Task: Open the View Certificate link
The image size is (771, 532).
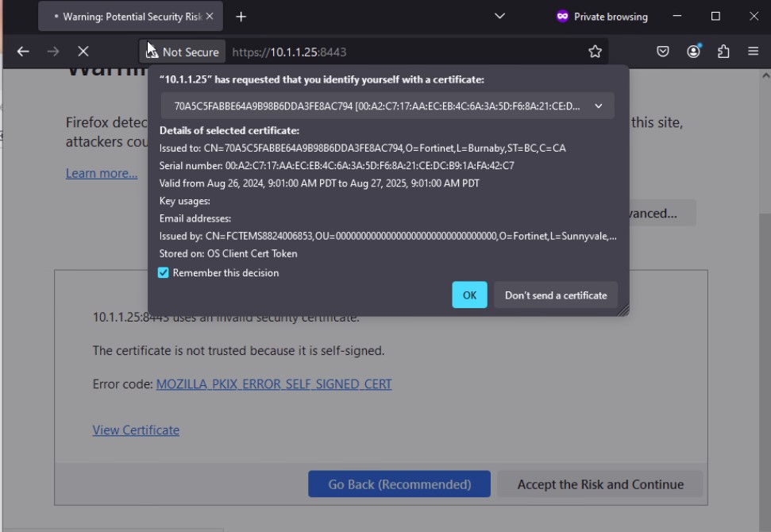Action: [x=136, y=430]
